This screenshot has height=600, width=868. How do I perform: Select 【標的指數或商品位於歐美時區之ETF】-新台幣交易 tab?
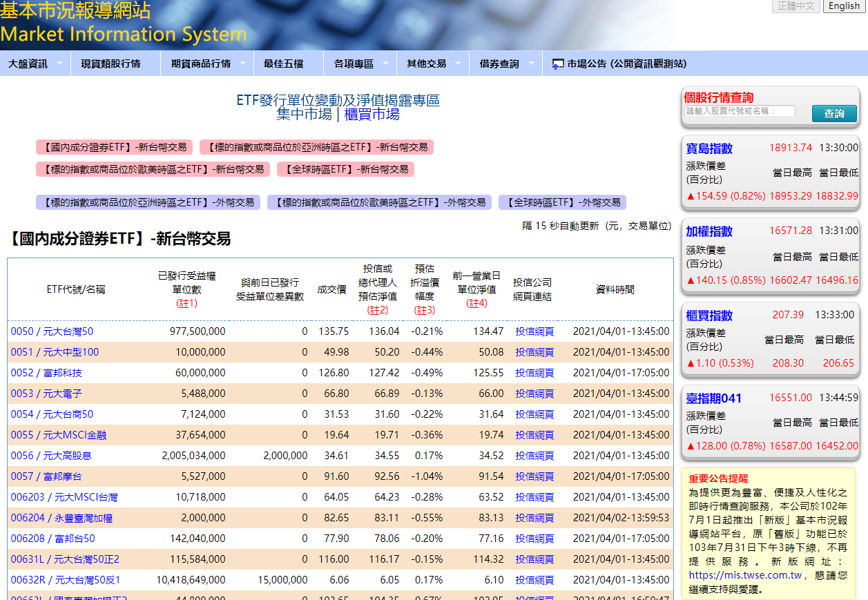coord(153,168)
